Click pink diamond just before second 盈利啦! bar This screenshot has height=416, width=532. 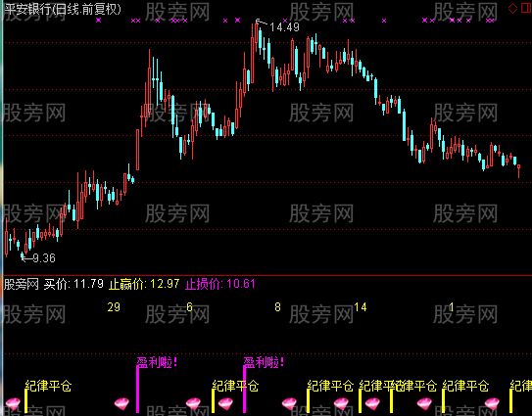225,404
